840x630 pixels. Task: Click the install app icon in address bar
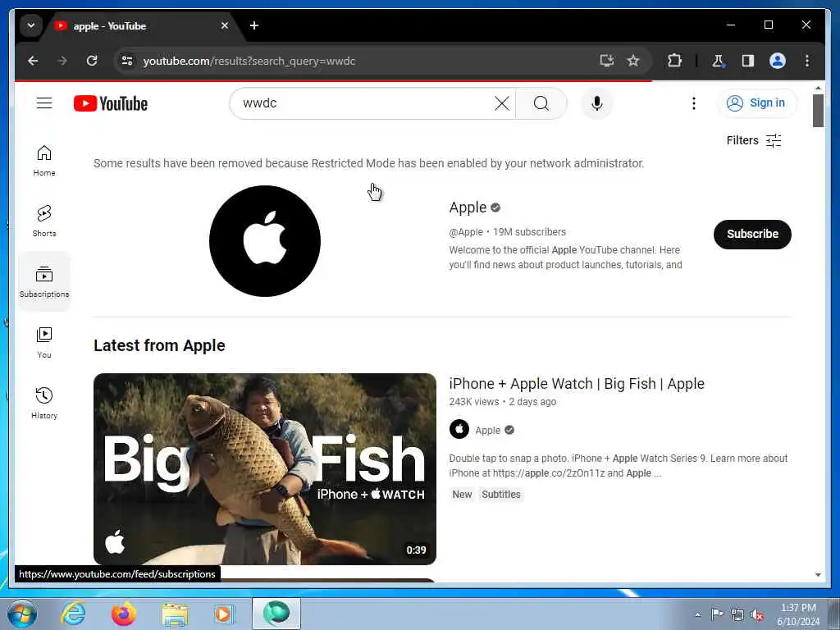pyautogui.click(x=606, y=61)
